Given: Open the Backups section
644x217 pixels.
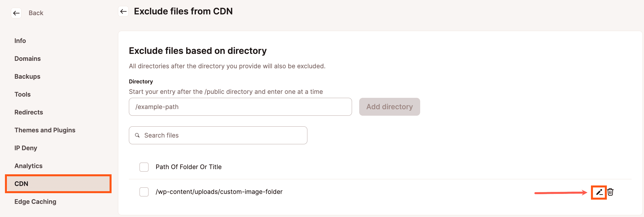Looking at the screenshot, I should pyautogui.click(x=27, y=76).
